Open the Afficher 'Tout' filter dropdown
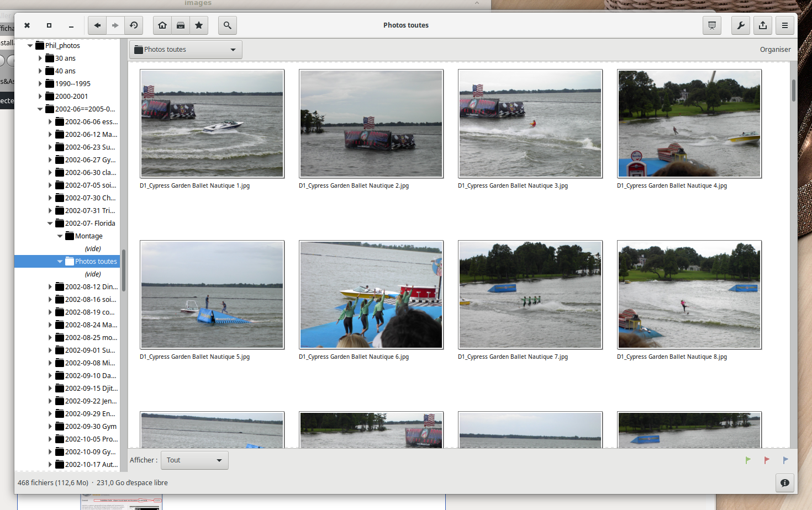 (x=194, y=460)
